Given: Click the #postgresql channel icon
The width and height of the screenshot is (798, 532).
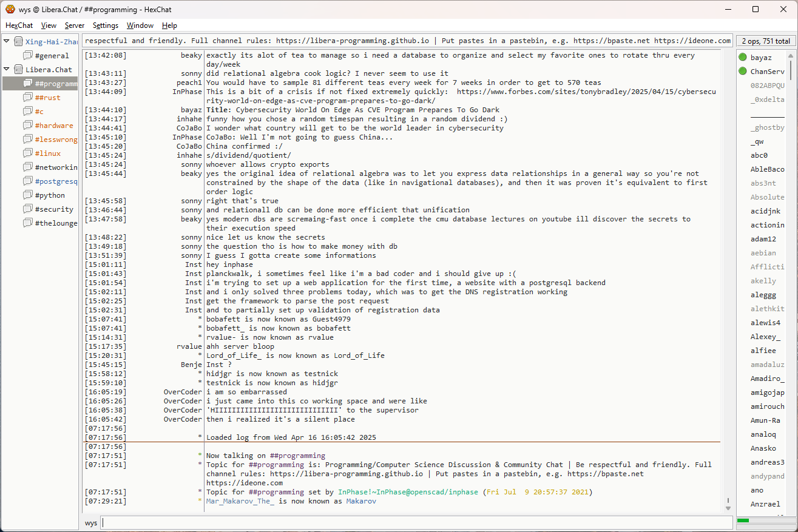Looking at the screenshot, I should [x=28, y=181].
